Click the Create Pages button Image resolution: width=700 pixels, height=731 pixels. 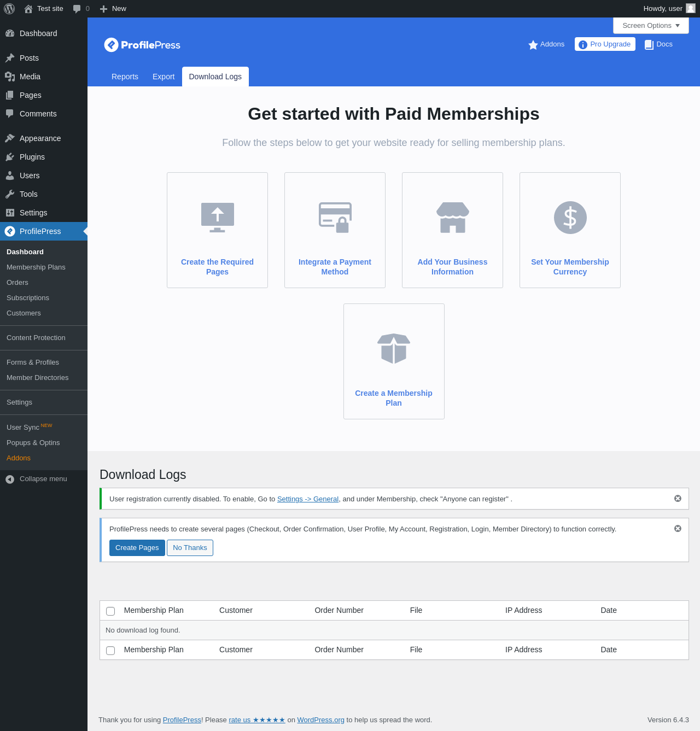(137, 548)
